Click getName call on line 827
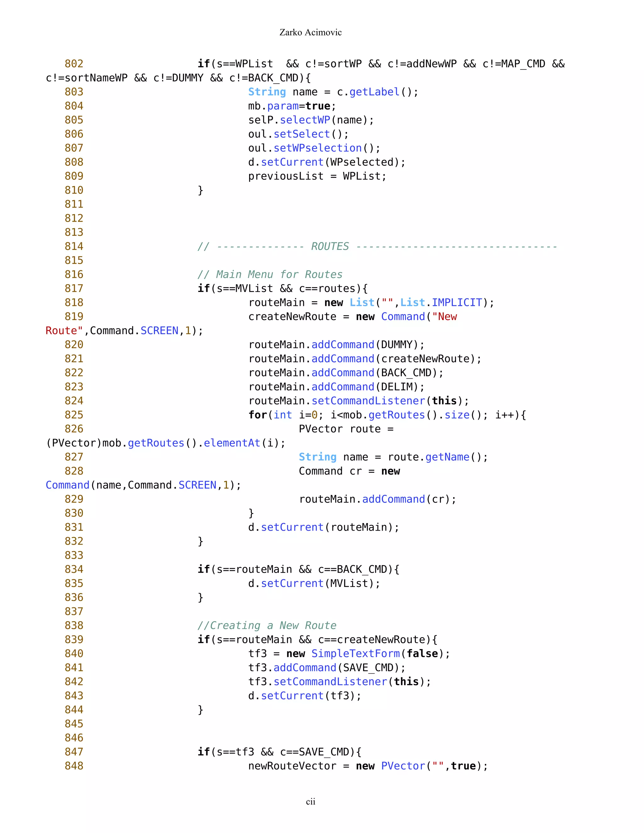 447,457
